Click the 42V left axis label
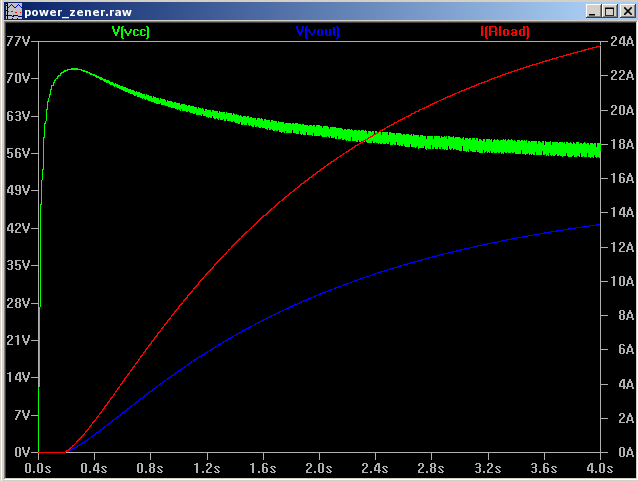 18,228
